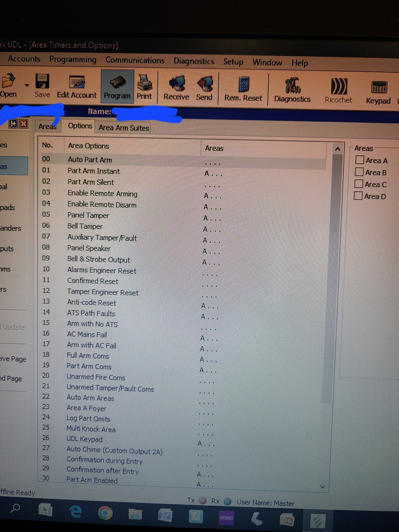
Task: Open Google Chrome from the taskbar
Action: tap(105, 513)
